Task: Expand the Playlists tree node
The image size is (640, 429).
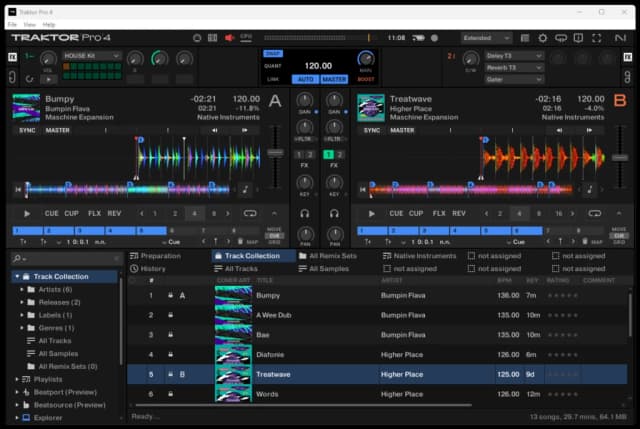Action: click(17, 380)
